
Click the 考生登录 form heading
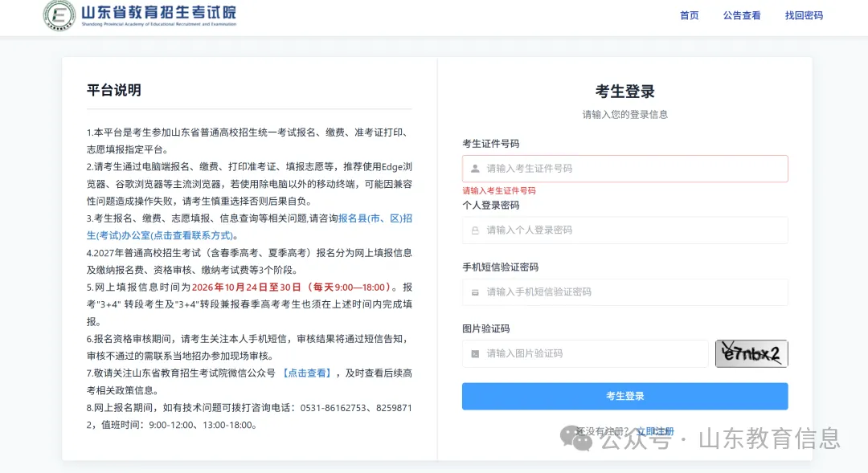[x=625, y=92]
